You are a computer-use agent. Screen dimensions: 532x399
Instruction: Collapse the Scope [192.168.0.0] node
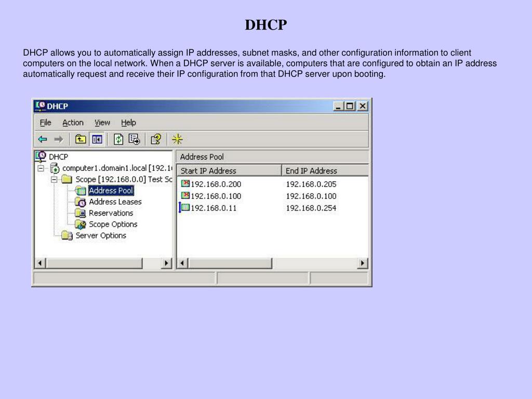[x=54, y=179]
